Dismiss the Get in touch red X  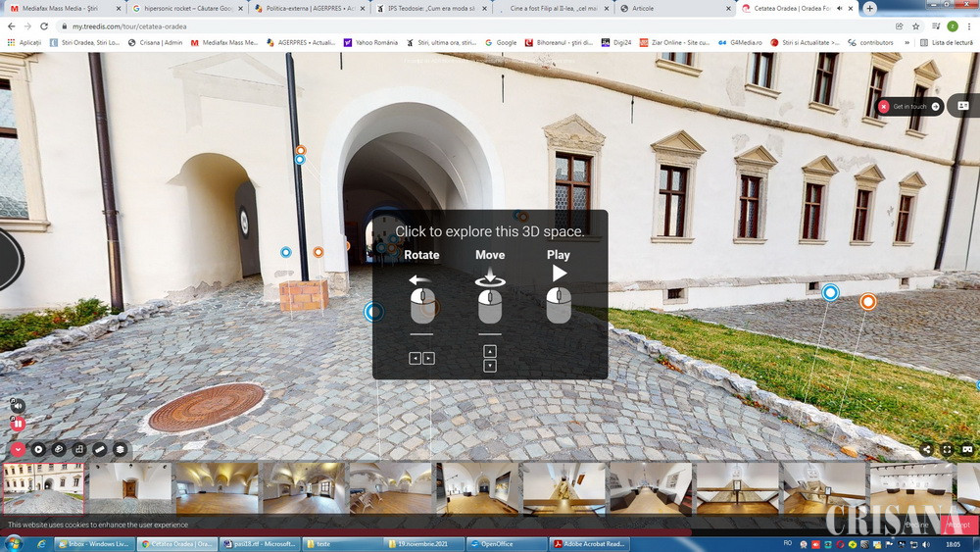(x=884, y=106)
